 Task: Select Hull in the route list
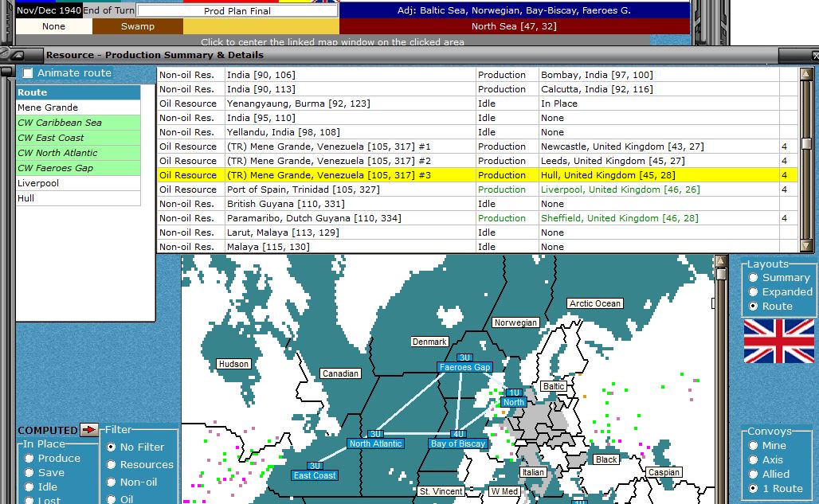tap(78, 198)
